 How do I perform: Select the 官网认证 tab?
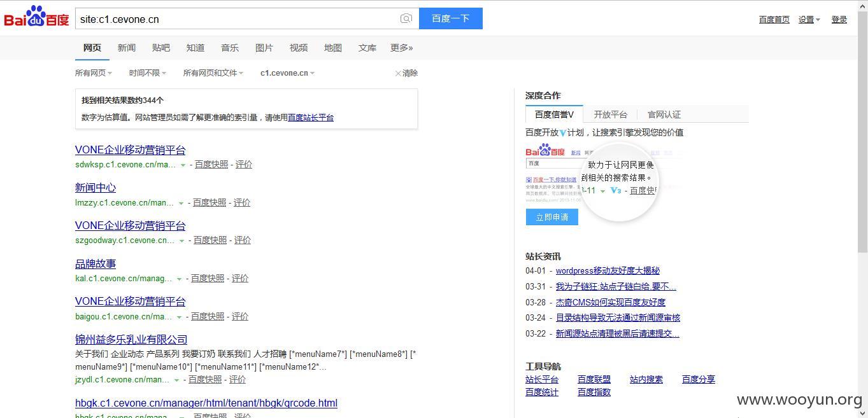664,115
